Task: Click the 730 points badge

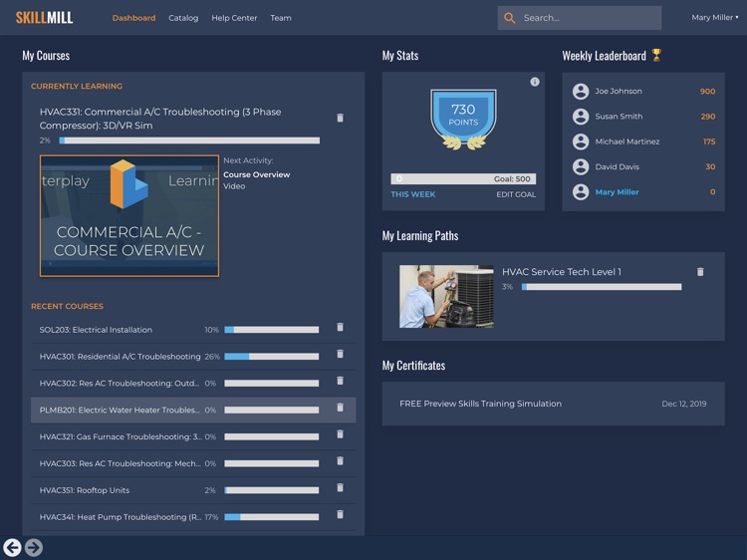Action: (x=463, y=120)
